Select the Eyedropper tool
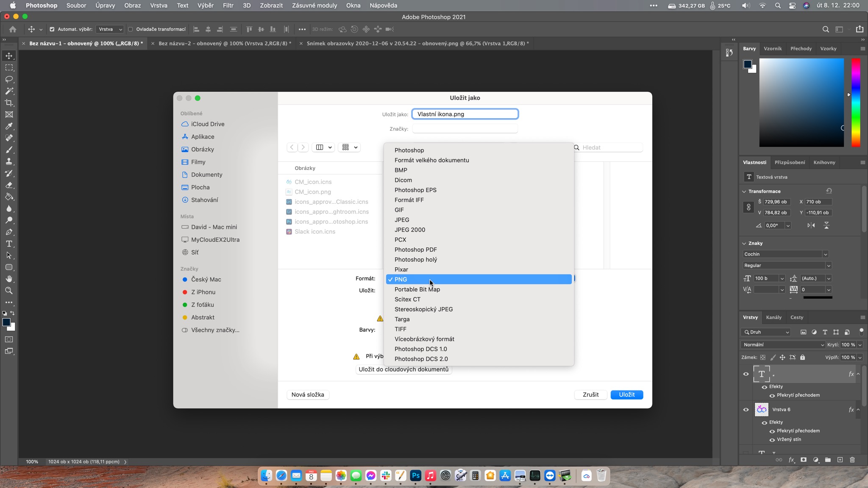Screen dimensions: 868x488 pyautogui.click(x=9, y=126)
